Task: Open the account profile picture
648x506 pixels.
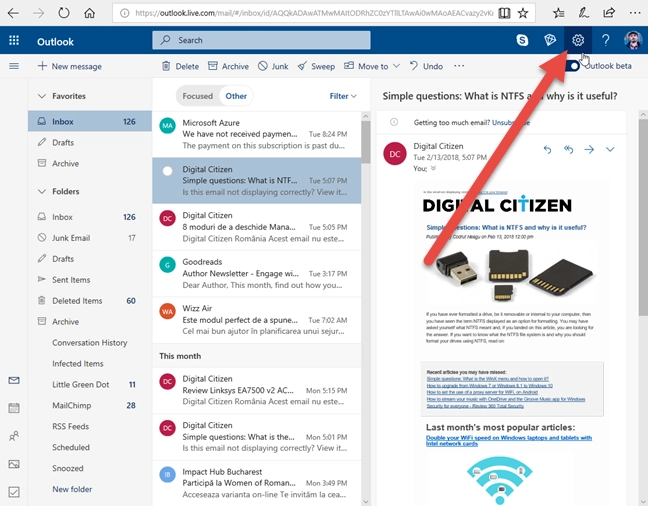Action: (633, 40)
